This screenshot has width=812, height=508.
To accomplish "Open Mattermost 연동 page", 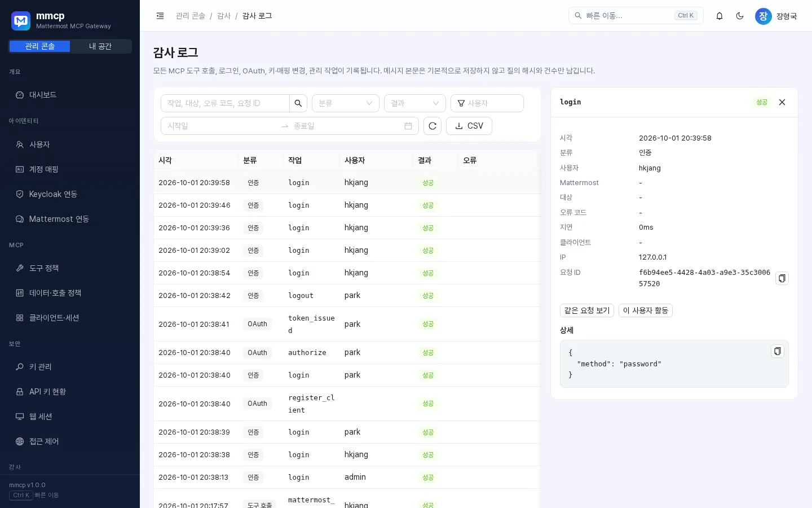I will click(70, 219).
